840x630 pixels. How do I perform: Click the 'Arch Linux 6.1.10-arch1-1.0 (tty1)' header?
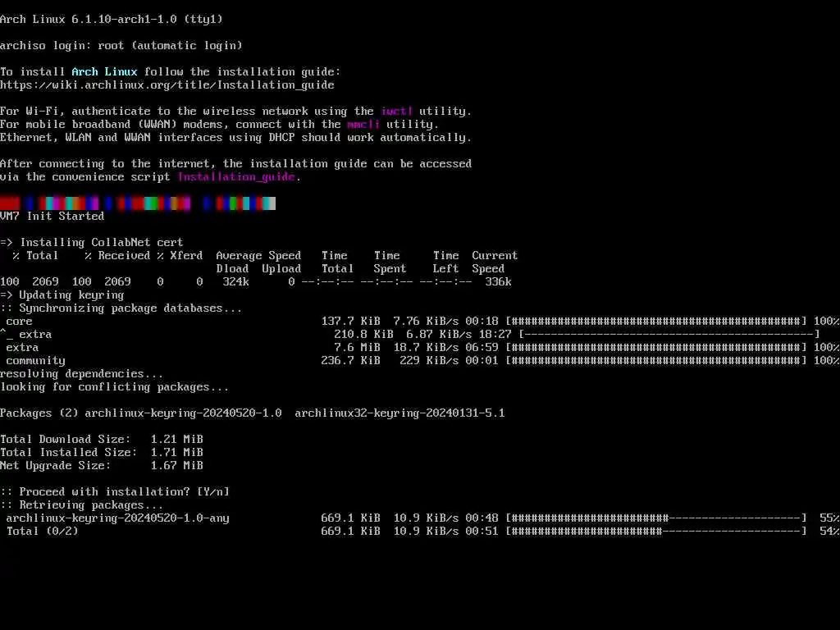[112, 20]
